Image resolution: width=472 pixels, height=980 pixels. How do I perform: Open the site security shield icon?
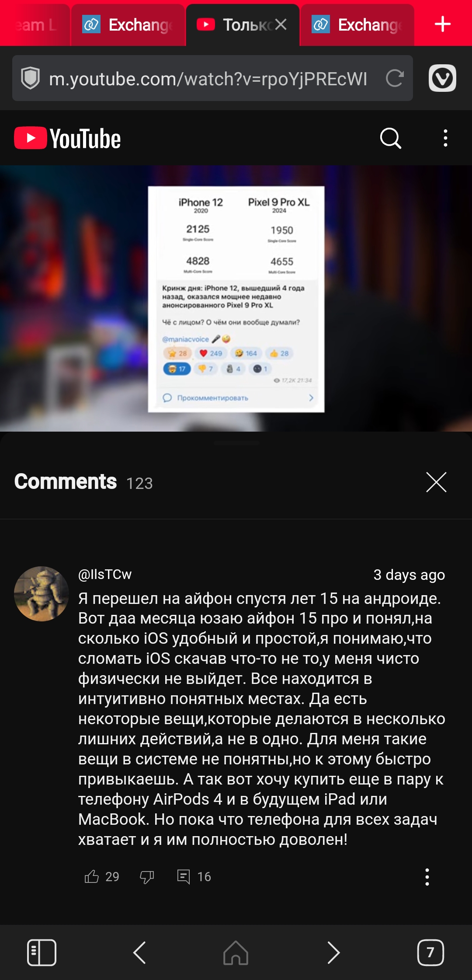[x=30, y=78]
